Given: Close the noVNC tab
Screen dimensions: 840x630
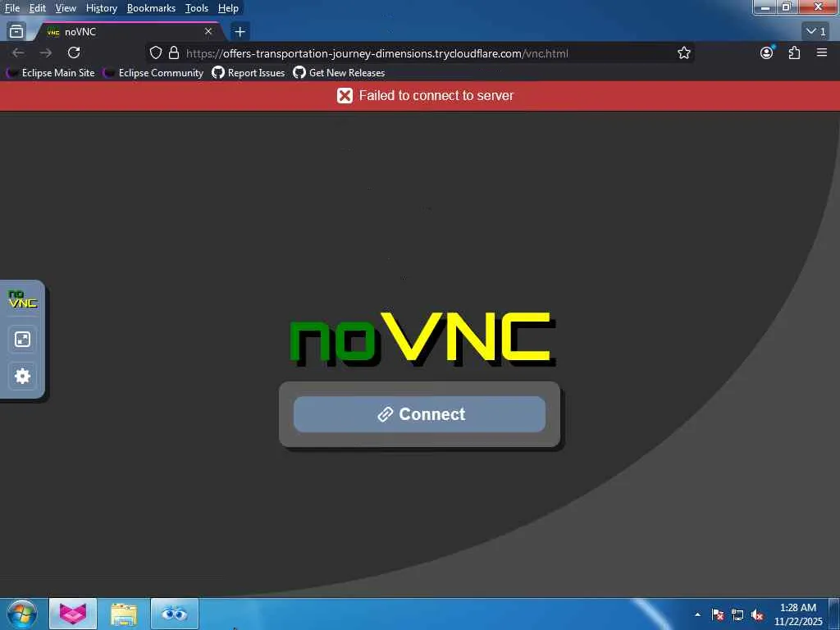Looking at the screenshot, I should click(x=208, y=32).
